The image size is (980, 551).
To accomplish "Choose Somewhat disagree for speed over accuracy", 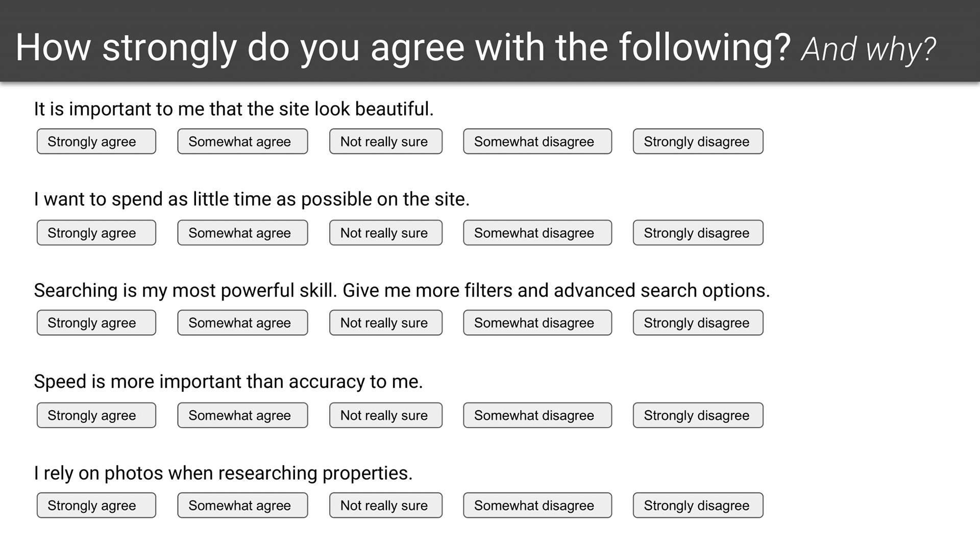I will [537, 415].
